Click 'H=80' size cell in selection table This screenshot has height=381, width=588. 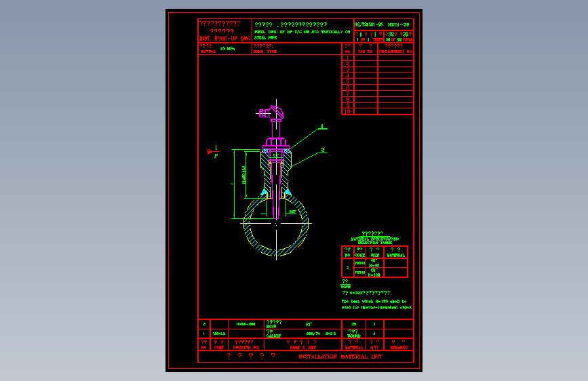pos(374,266)
